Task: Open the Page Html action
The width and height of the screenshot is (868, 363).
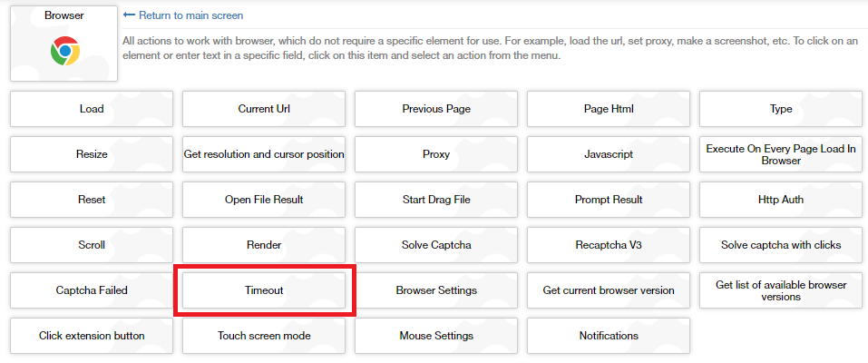Action: [609, 109]
